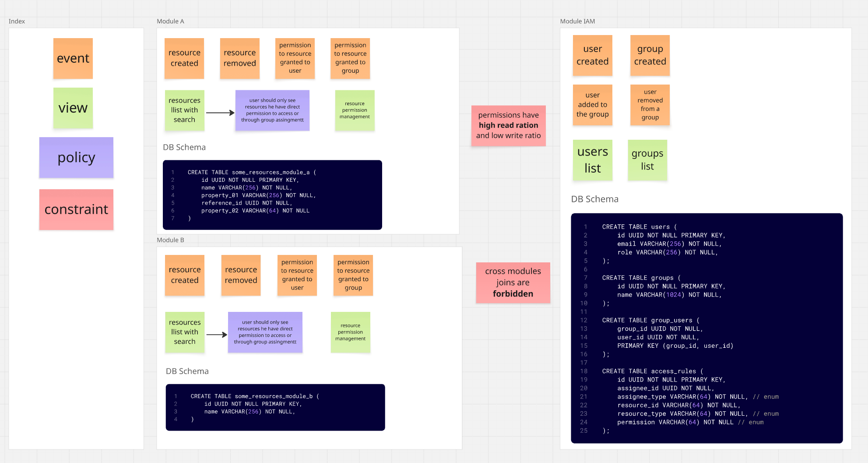Click "user created" note in Module IAM

592,55
